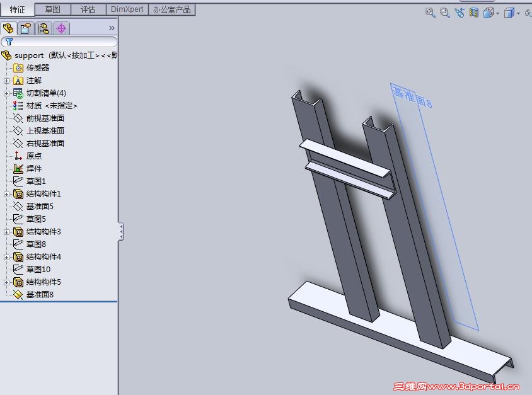Image resolution: width=532 pixels, height=395 pixels.
Task: Click the rollback bar below 基准面8
Action: pyautogui.click(x=59, y=301)
